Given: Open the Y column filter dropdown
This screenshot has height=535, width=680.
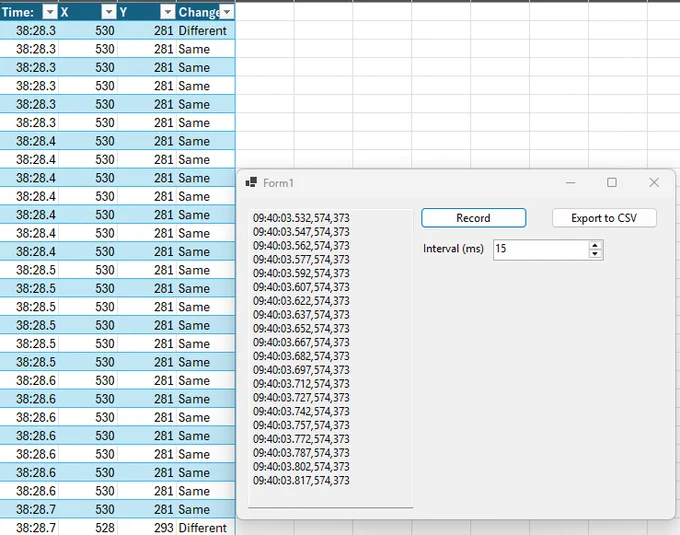Looking at the screenshot, I should 167,12.
